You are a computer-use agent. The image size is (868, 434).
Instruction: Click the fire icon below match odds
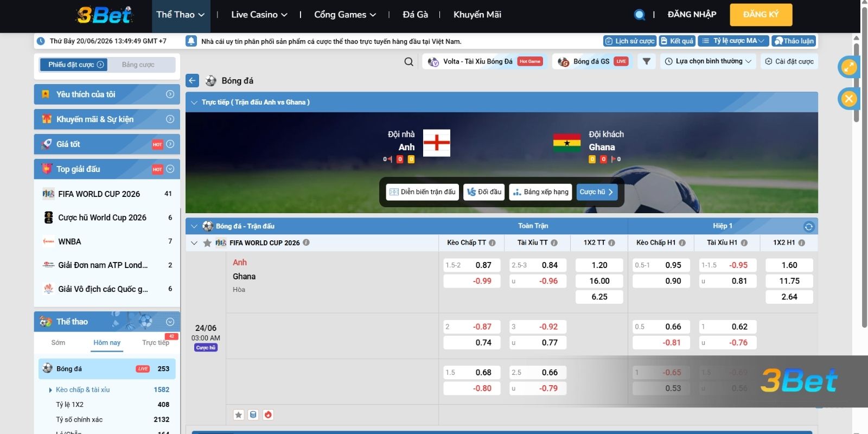click(268, 414)
